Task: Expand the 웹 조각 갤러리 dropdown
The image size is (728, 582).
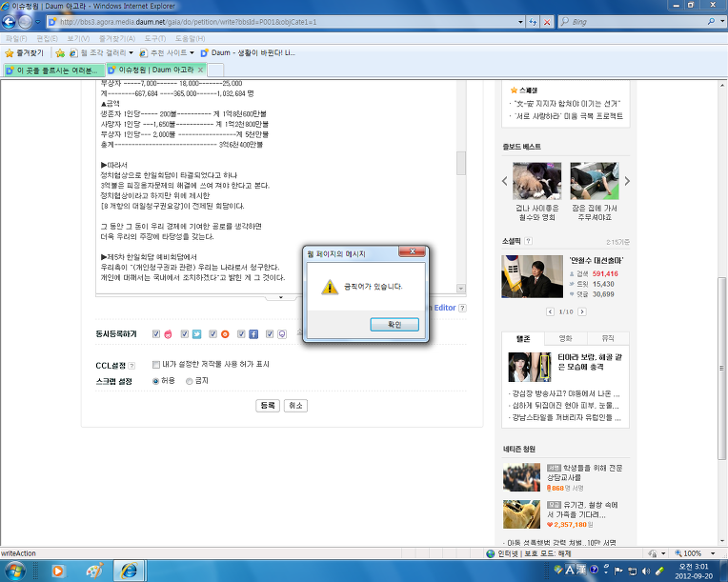Action: [131, 53]
